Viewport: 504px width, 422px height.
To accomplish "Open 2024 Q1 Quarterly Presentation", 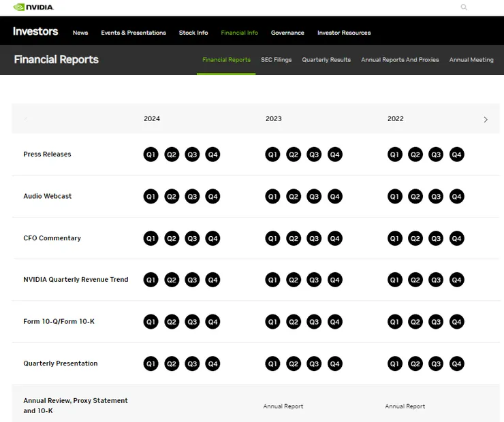I will [151, 363].
